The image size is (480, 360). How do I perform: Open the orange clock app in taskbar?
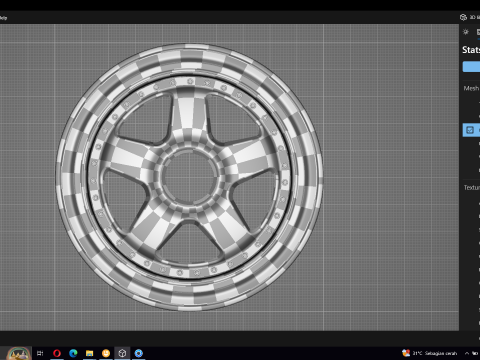click(106, 353)
